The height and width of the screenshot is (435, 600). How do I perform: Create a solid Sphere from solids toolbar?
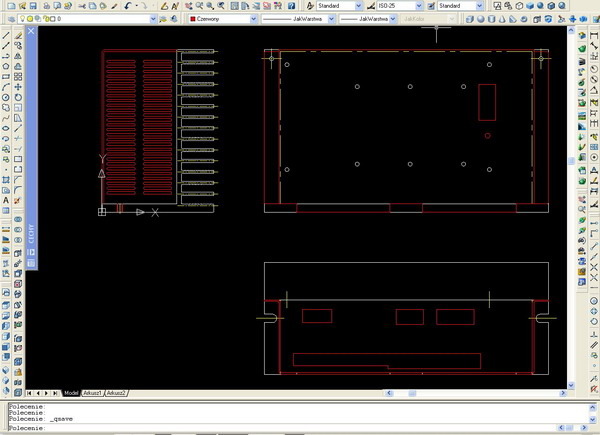click(481, 19)
